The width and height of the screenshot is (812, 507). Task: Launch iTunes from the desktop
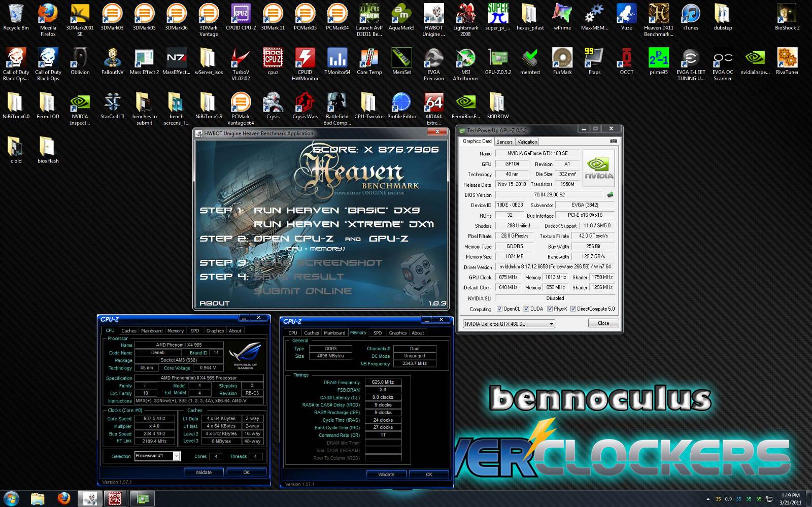click(x=691, y=17)
